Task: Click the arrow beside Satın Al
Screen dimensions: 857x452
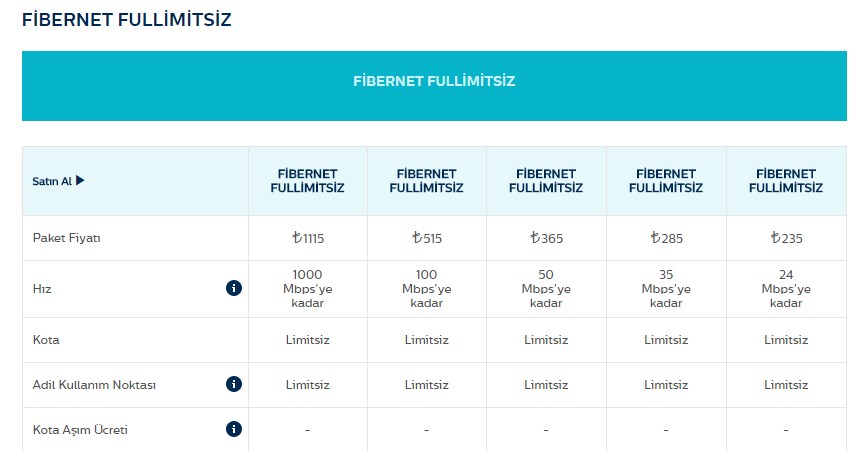Action: [x=80, y=181]
